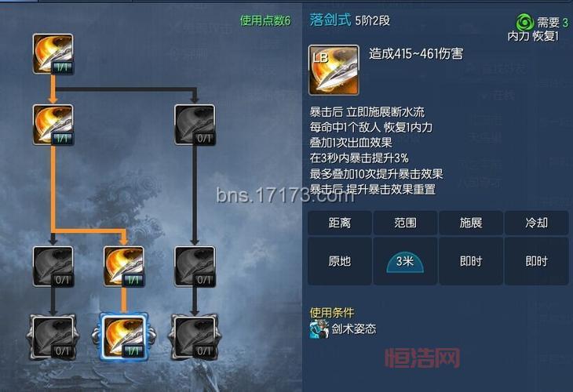The width and height of the screenshot is (573, 392).
Task: Click the 冷却 header cell
Action: pyautogui.click(x=536, y=223)
